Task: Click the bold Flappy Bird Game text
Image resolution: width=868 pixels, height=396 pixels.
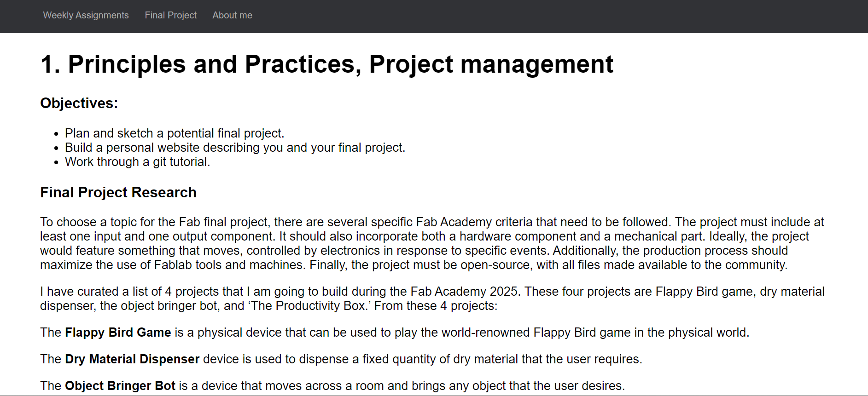Action: (118, 333)
